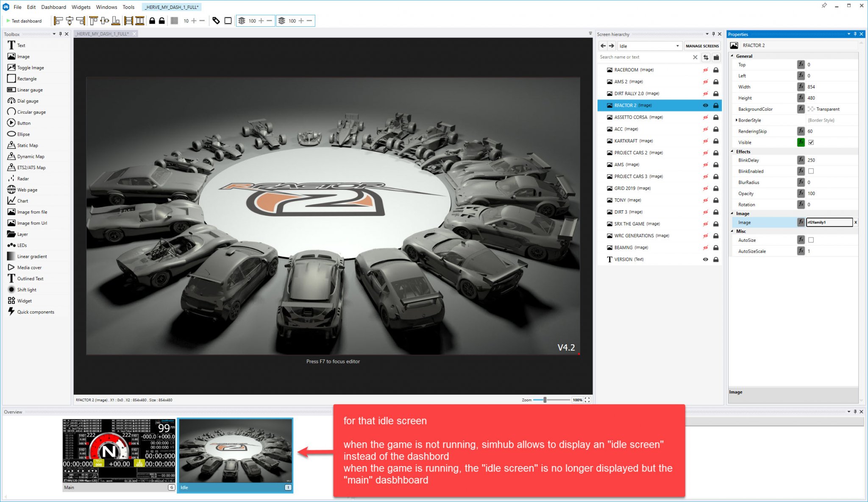Hide the RFACTOR 2 image layer
Viewport: 868px width, 502px height.
[706, 106]
